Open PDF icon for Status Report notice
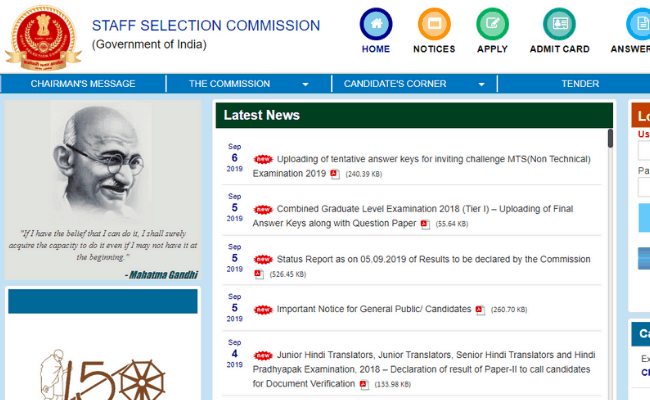The image size is (650, 400). (259, 274)
